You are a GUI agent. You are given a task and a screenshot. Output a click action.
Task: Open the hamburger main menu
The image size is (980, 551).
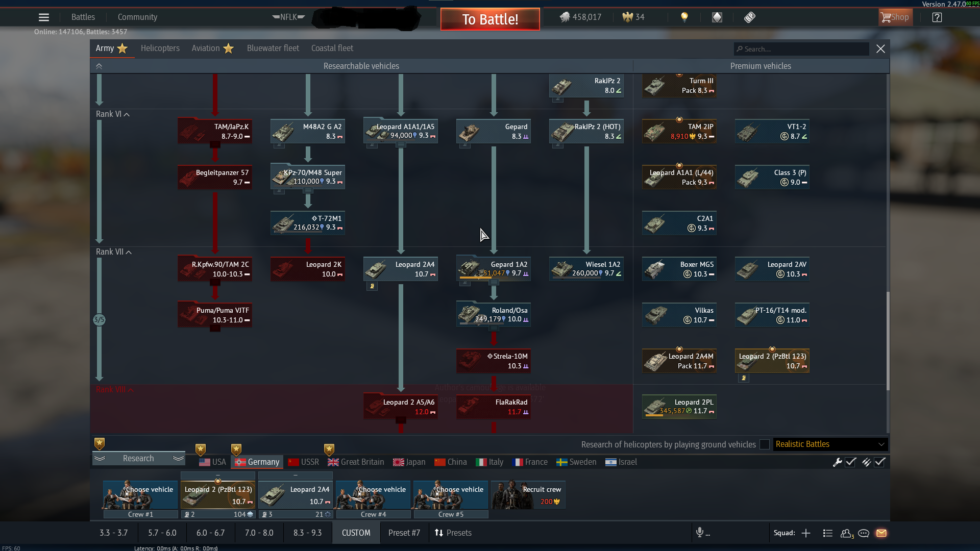click(44, 17)
